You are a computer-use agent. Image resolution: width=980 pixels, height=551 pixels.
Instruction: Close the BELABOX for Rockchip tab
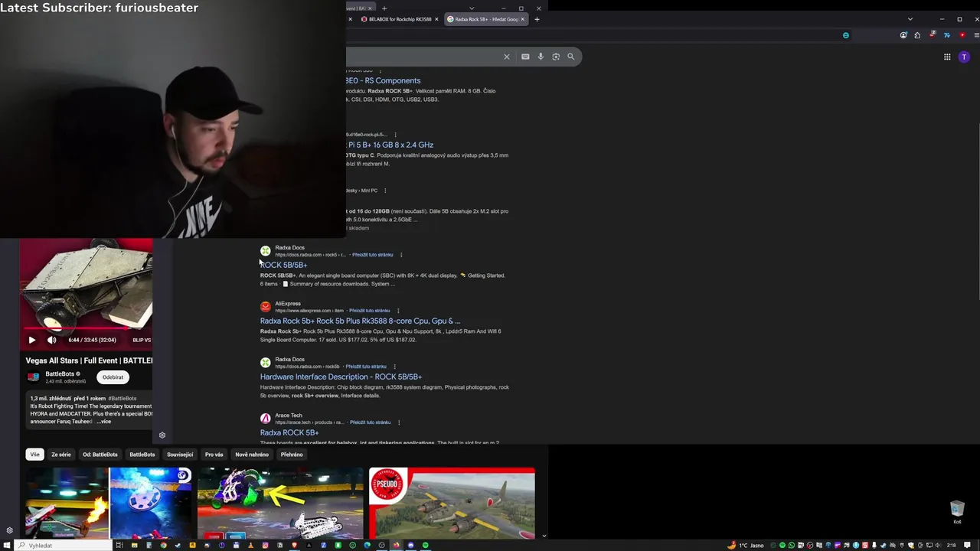(436, 19)
